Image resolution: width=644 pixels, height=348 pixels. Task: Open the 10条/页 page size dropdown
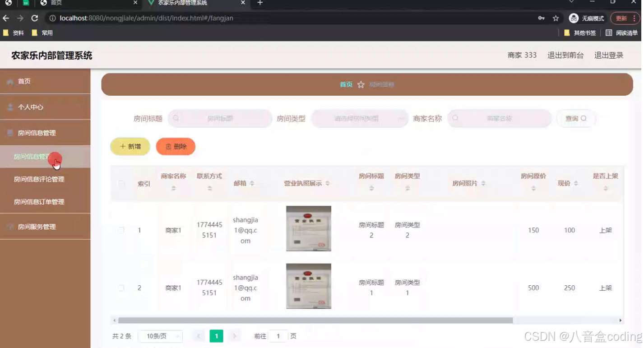pos(161,336)
